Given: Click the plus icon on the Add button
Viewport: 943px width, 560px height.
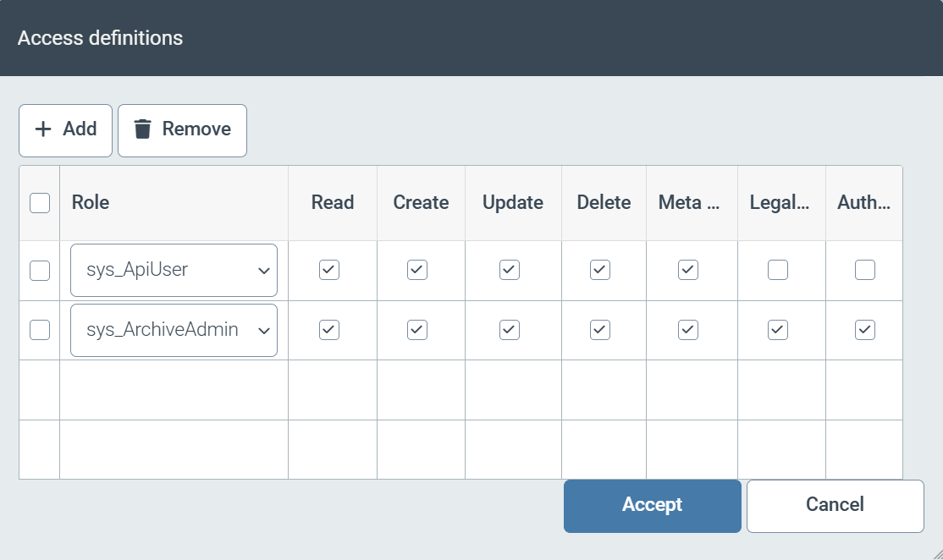Looking at the screenshot, I should point(42,129).
